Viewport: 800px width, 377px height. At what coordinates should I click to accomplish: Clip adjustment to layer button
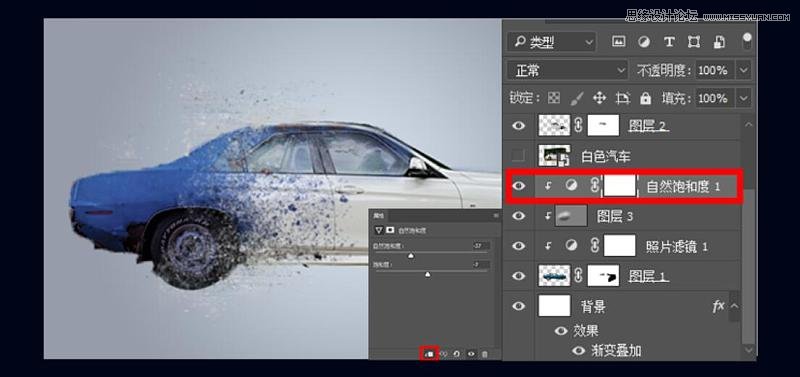430,353
